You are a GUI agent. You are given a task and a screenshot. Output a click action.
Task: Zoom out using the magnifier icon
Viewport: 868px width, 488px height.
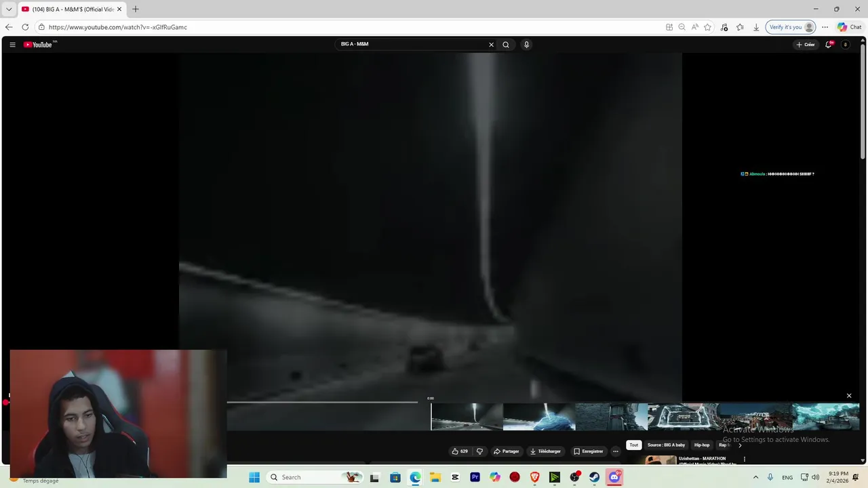(x=682, y=27)
